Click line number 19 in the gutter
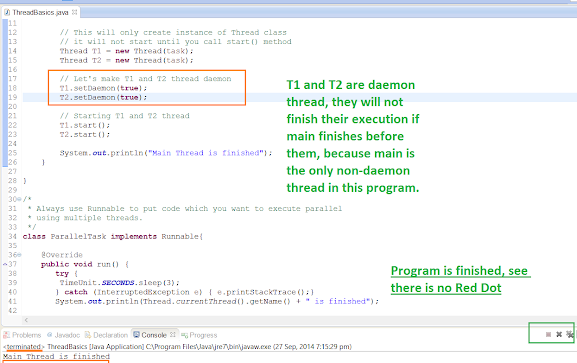The image size is (577, 363). 13,97
